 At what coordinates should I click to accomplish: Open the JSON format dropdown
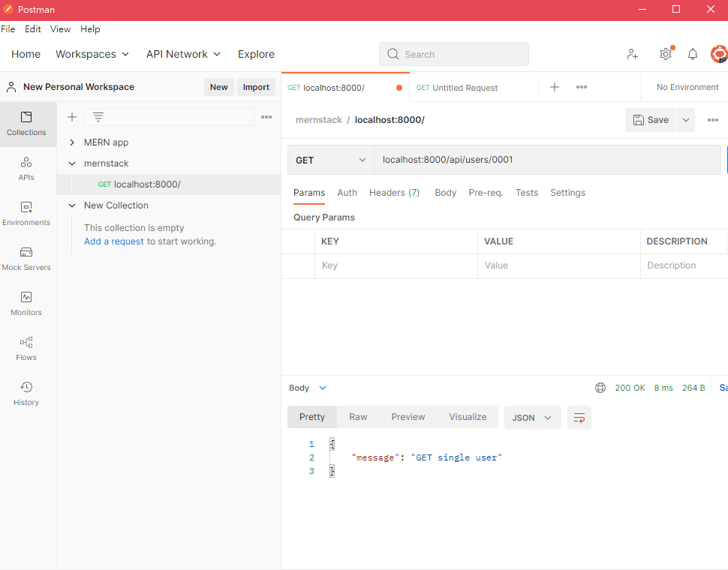pos(532,418)
